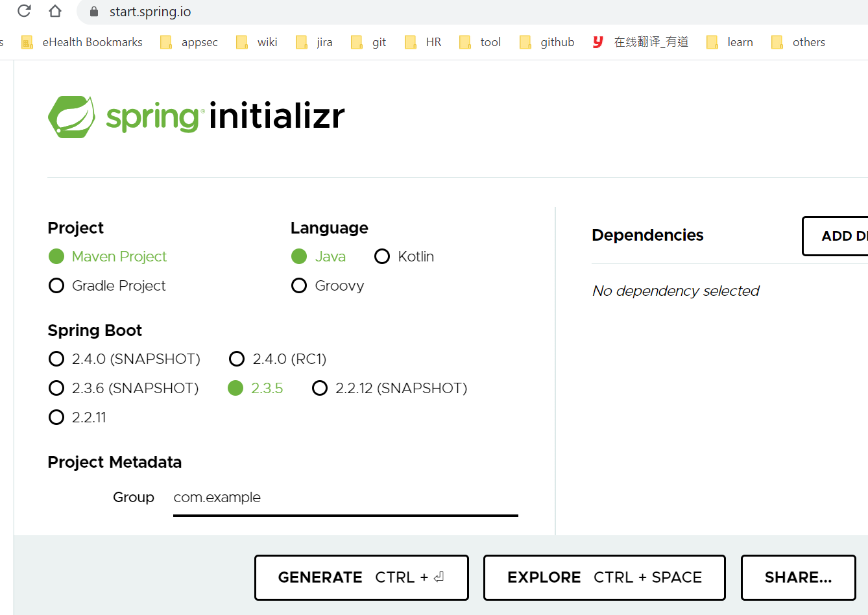The width and height of the screenshot is (868, 615).
Task: Click the ADD DEPENDENCIES button
Action: coord(836,236)
